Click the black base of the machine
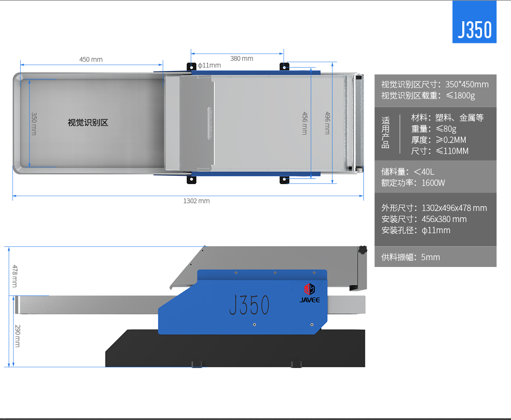 point(235,350)
